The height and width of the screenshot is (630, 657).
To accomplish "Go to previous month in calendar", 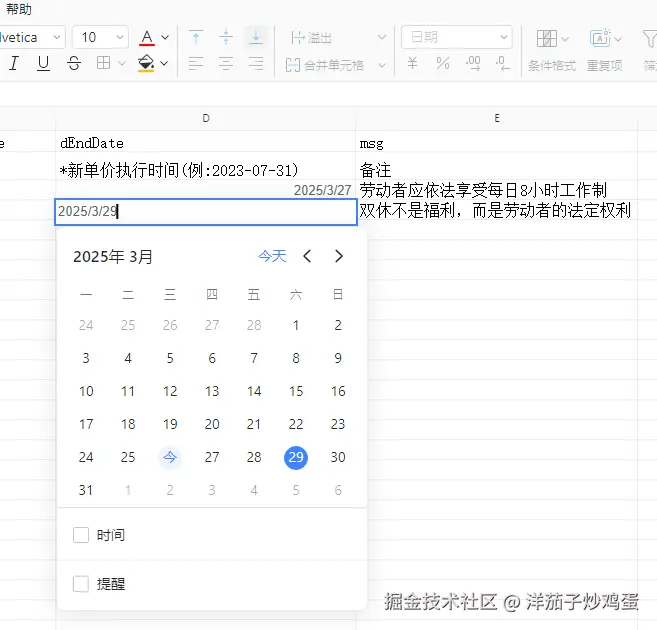I will point(307,256).
